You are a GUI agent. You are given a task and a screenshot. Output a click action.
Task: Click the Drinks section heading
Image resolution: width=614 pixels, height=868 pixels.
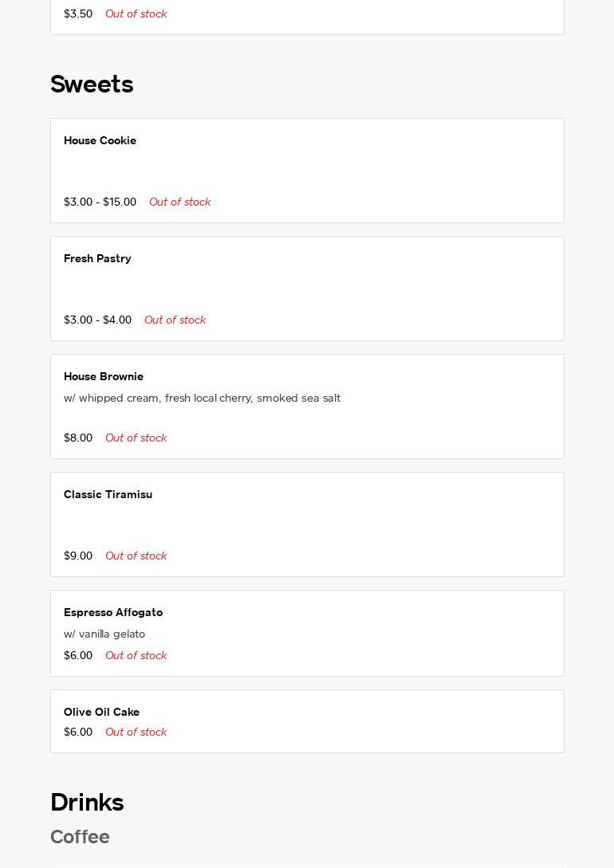pyautogui.click(x=87, y=803)
